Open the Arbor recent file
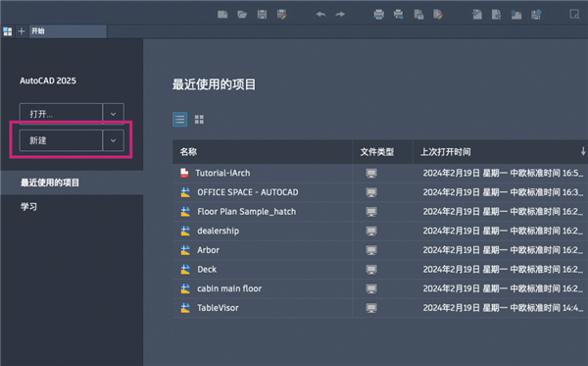 (x=208, y=250)
